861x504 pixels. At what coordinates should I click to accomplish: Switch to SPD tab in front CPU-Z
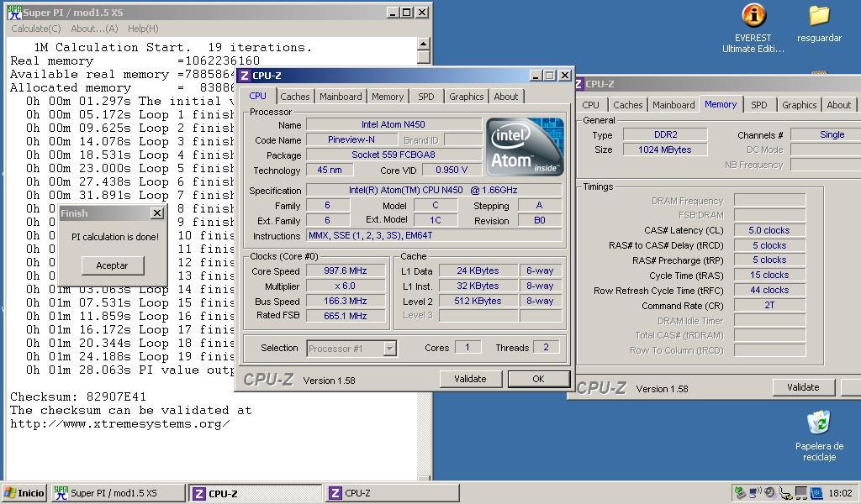click(x=426, y=97)
